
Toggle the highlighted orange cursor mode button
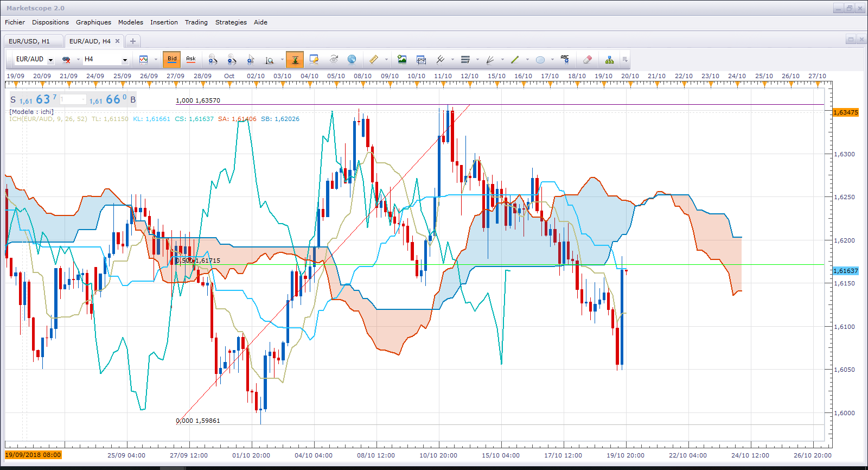(295, 59)
